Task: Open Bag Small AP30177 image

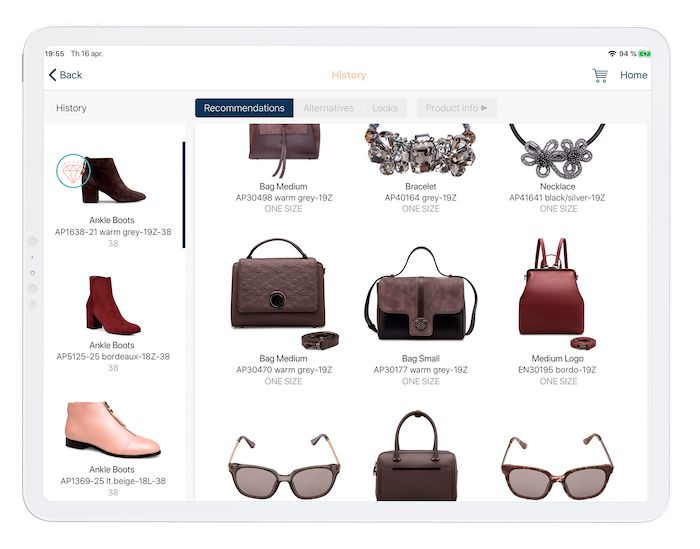Action: [421, 294]
